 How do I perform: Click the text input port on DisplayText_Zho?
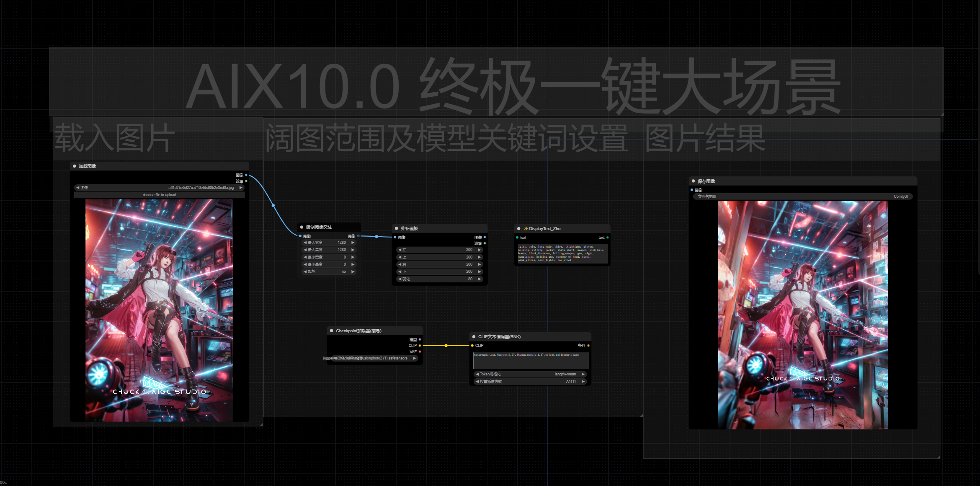[517, 238]
